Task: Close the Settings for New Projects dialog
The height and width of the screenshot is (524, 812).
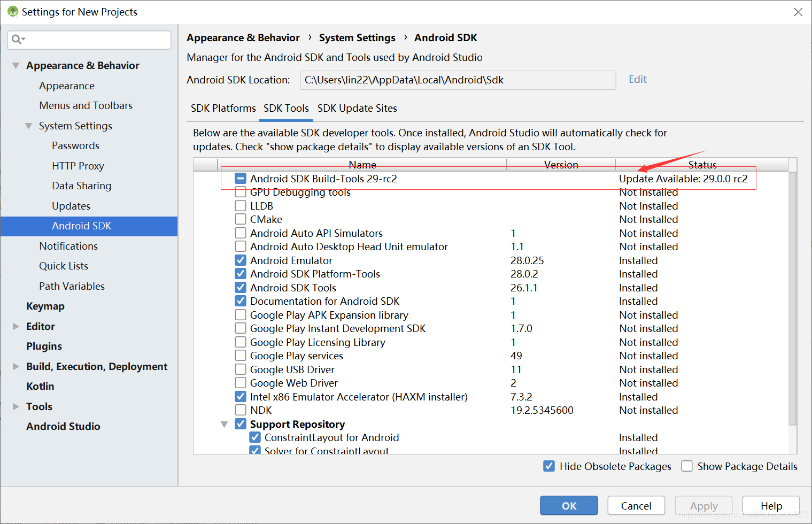Action: pyautogui.click(x=798, y=12)
